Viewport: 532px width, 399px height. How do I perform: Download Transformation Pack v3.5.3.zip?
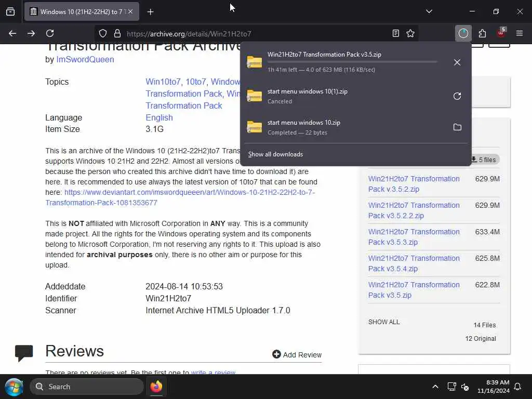click(414, 237)
